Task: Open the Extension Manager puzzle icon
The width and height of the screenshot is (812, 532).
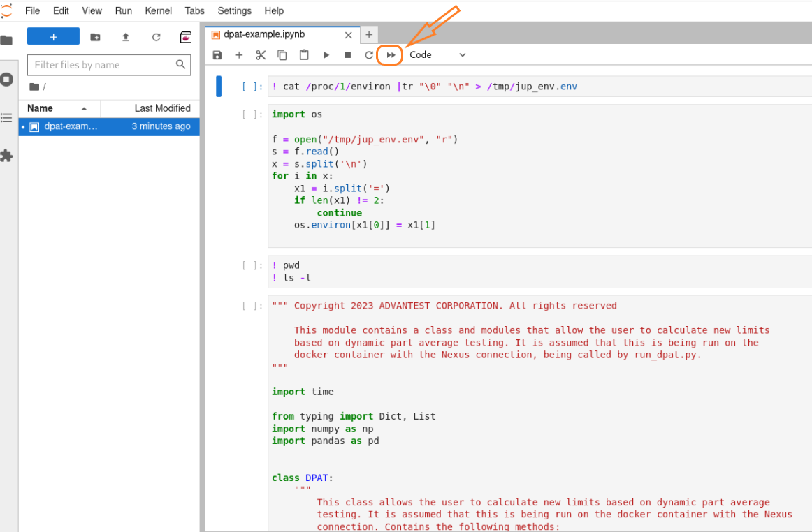Action: (7, 156)
